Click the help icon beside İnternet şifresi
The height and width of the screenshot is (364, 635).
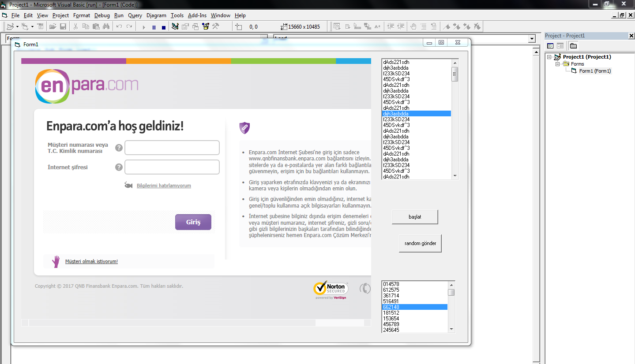point(119,167)
